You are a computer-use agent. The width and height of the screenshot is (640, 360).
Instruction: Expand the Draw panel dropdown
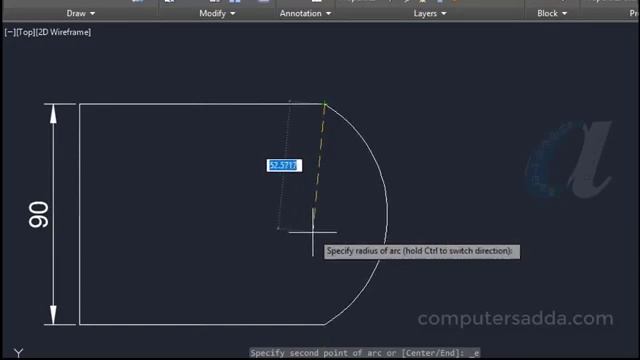tap(81, 13)
